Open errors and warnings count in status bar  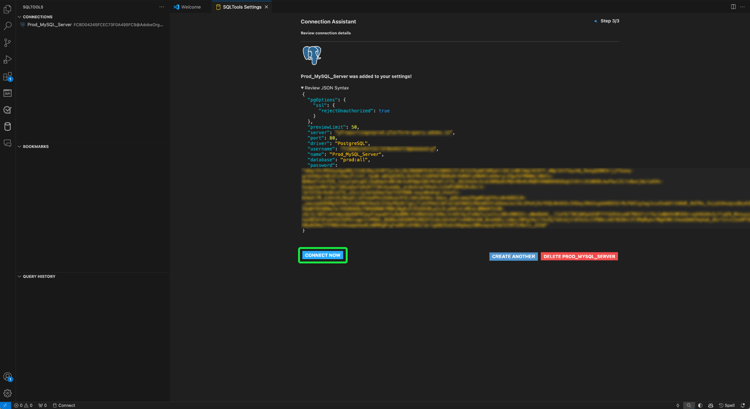coord(23,405)
